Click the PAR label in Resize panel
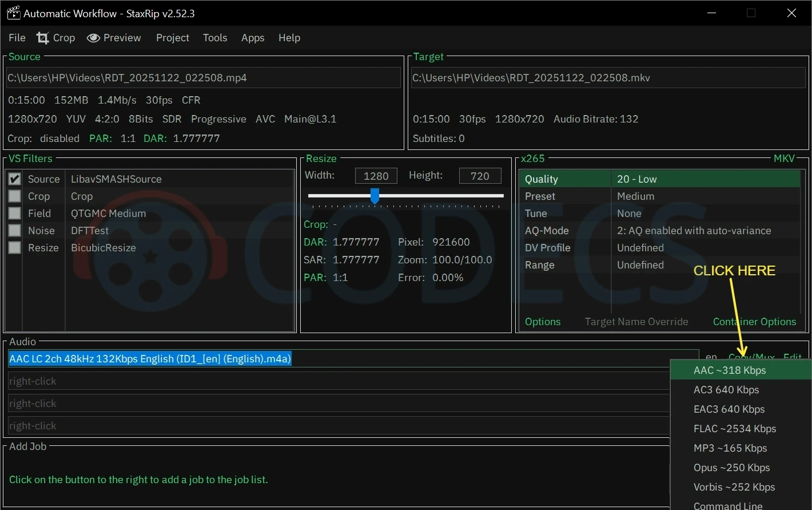812x510 pixels. (x=315, y=278)
